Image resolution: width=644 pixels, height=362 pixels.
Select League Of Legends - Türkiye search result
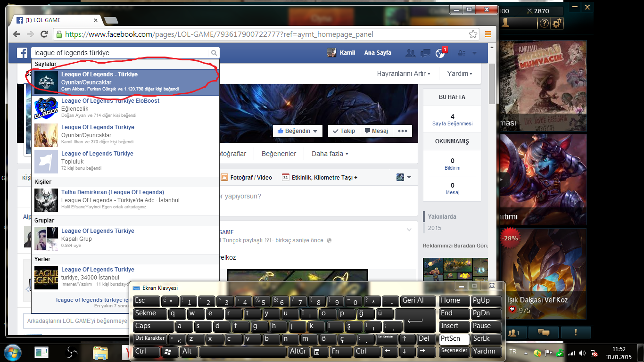point(125,82)
